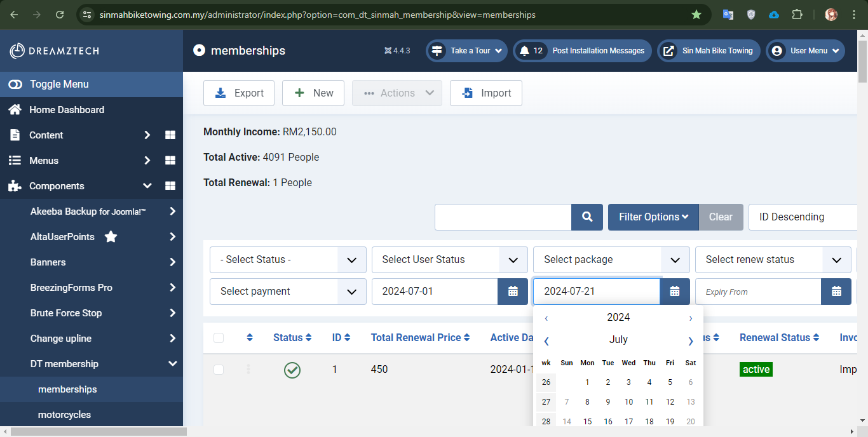Reload the page with refresh icon
This screenshot has width=868, height=437.
60,15
